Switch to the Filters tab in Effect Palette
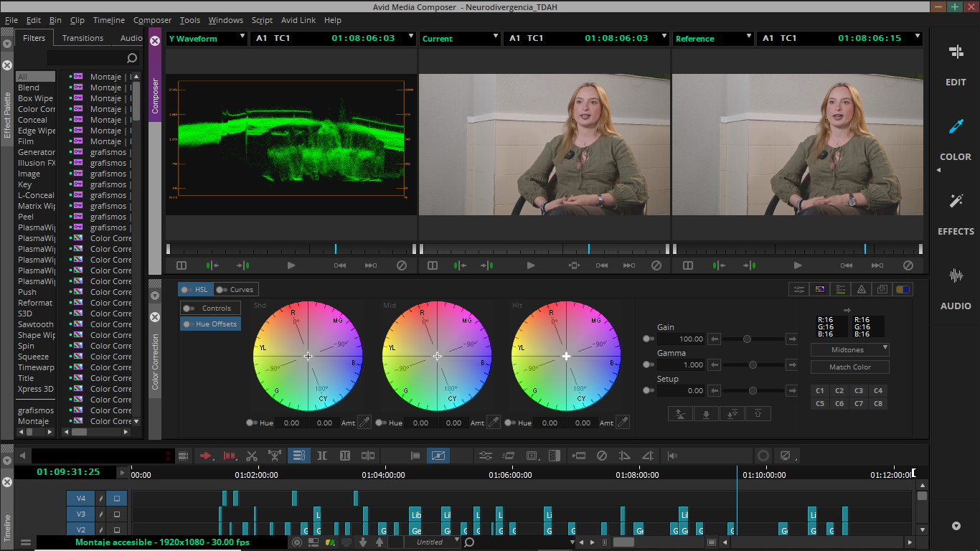980x551 pixels. [34, 38]
